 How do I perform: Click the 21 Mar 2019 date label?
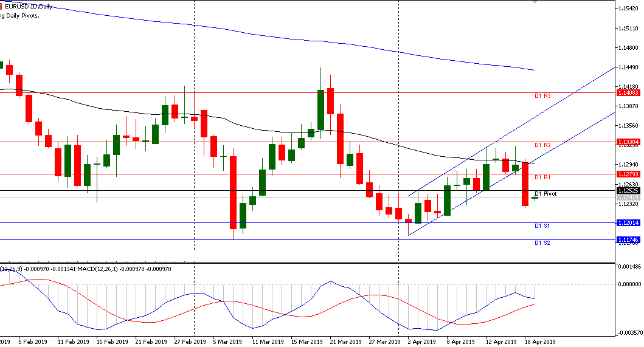[346, 342]
